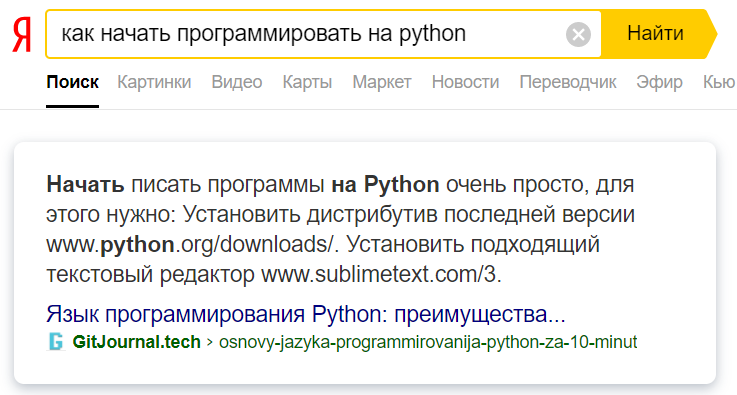This screenshot has height=395, width=737.
Task: Open the Видео tab
Action: (237, 82)
